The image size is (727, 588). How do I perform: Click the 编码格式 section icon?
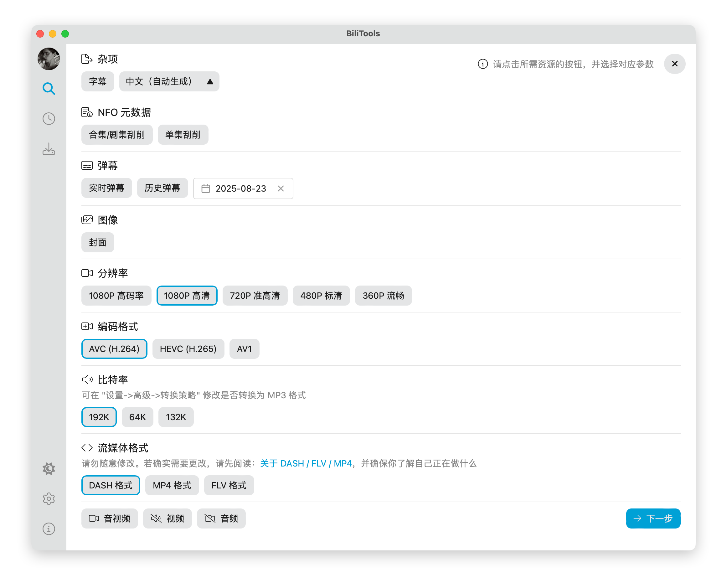click(87, 327)
